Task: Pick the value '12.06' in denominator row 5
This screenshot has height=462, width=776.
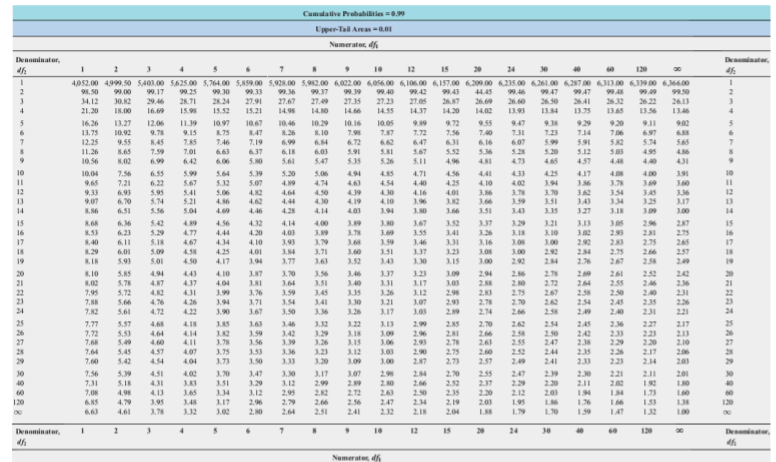Action: tap(155, 123)
